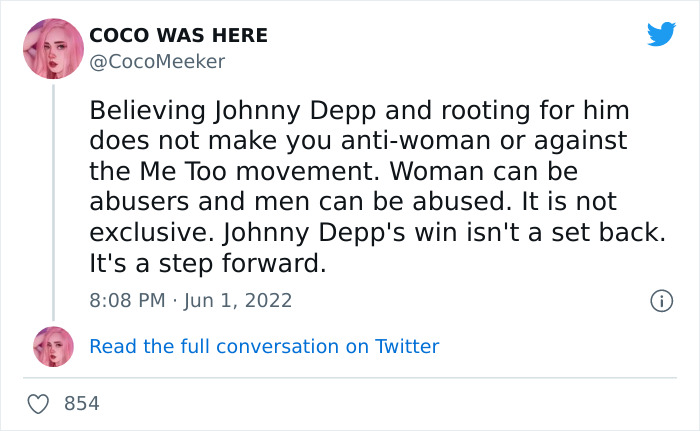Visit the @CocoMeeker handle
The height and width of the screenshot is (431, 700).
click(x=157, y=61)
